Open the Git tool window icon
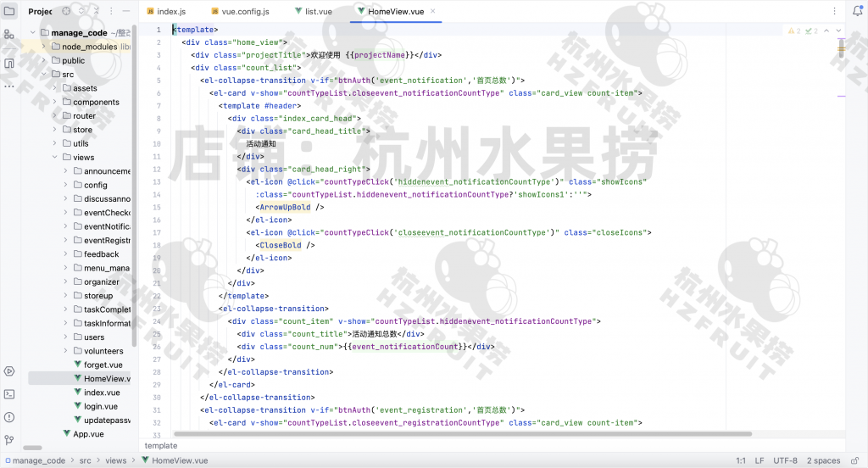 pos(9,440)
